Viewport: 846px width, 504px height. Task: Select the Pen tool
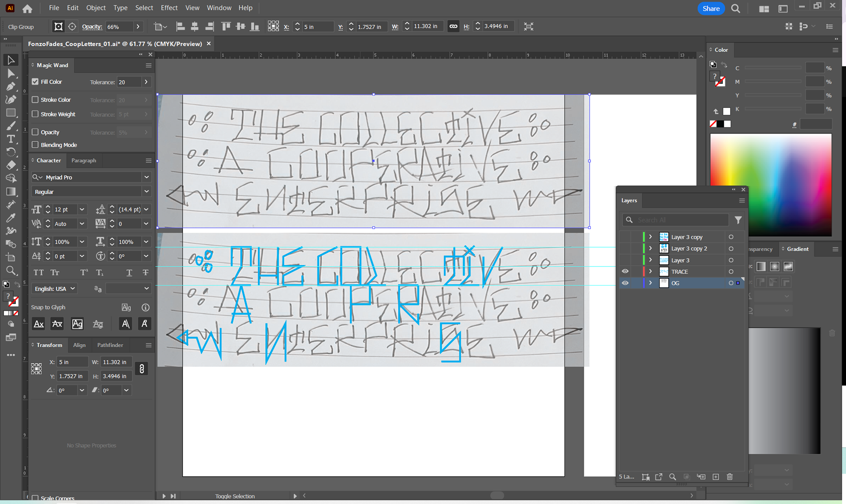[11, 86]
